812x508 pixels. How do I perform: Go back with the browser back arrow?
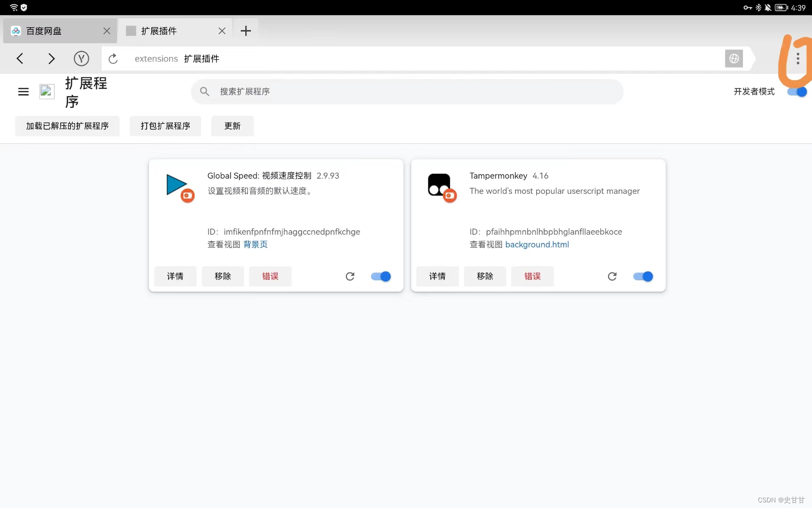(20, 58)
